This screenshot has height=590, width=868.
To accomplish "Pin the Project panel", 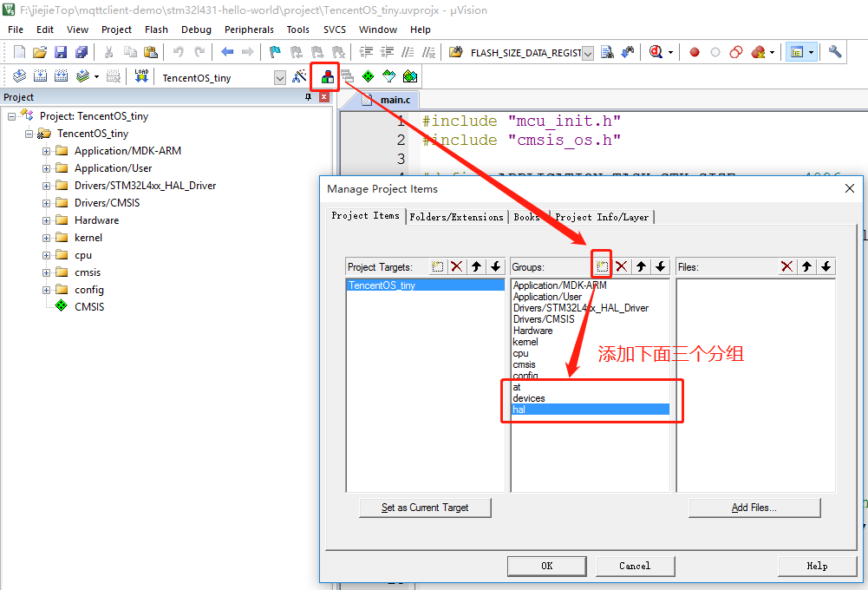I will [309, 97].
